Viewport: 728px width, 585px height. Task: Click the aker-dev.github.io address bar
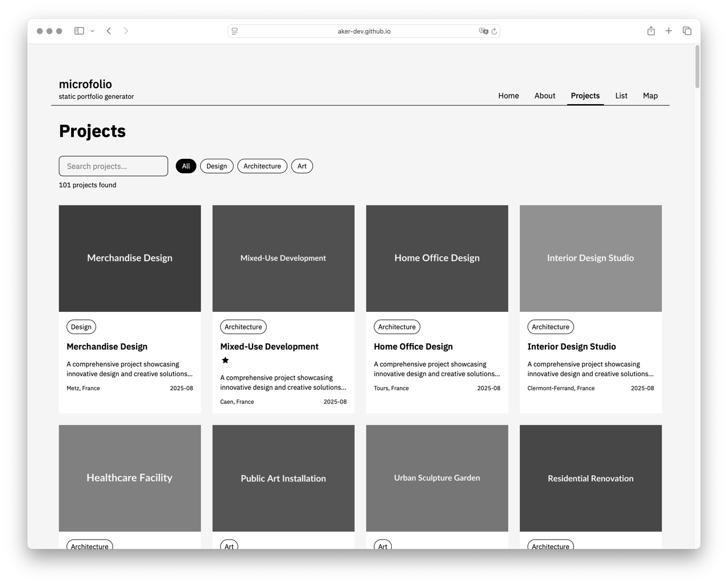[364, 31]
